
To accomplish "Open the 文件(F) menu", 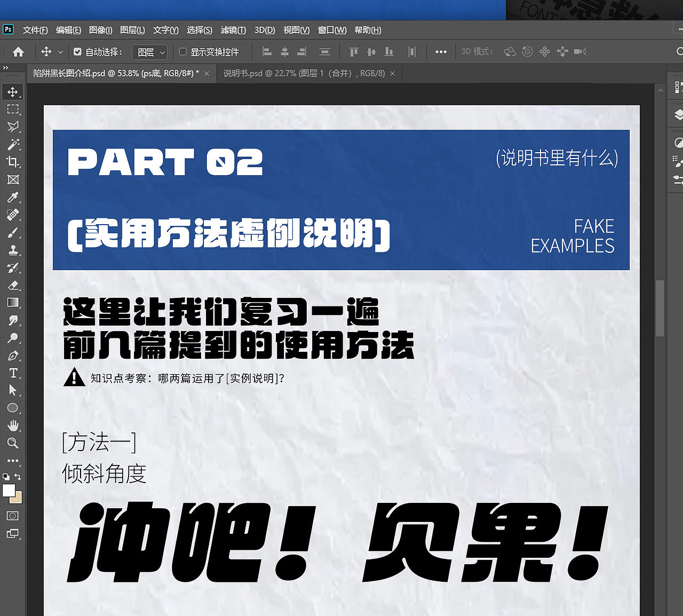I will click(x=35, y=30).
